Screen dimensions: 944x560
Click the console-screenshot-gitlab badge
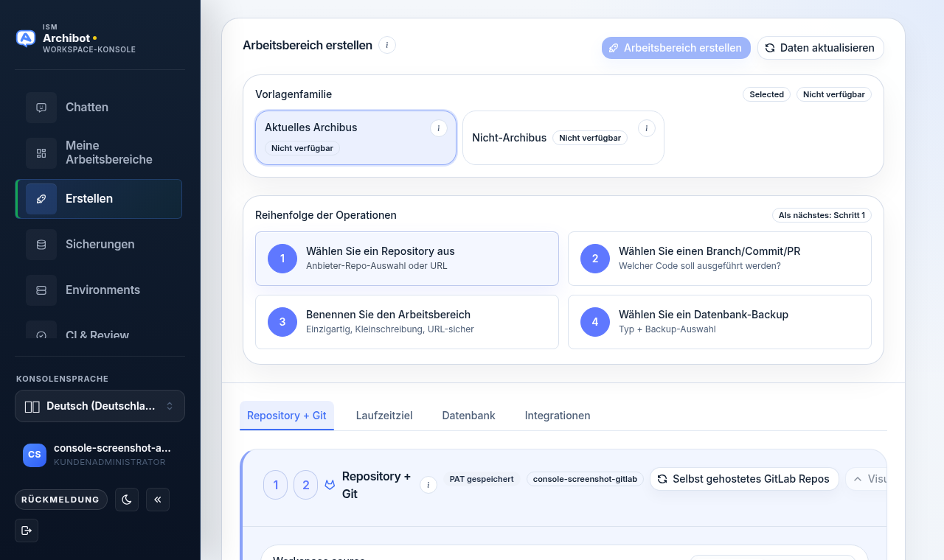585,479
